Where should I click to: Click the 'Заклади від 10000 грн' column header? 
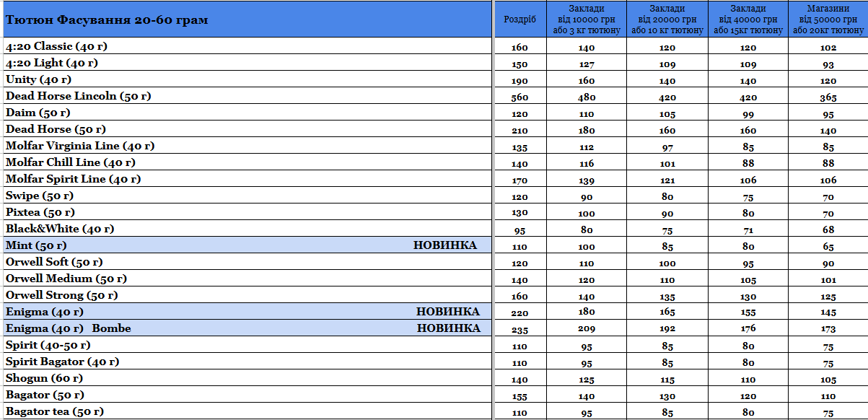587,19
